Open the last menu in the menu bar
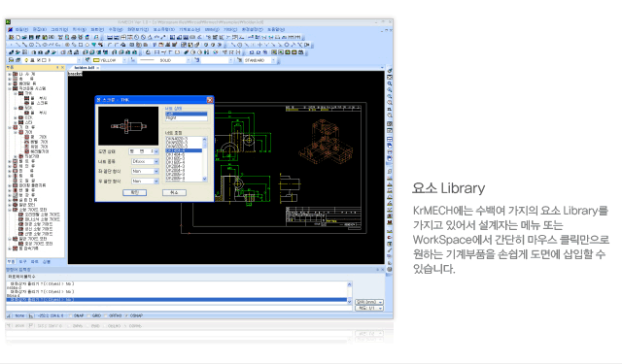 [276, 30]
